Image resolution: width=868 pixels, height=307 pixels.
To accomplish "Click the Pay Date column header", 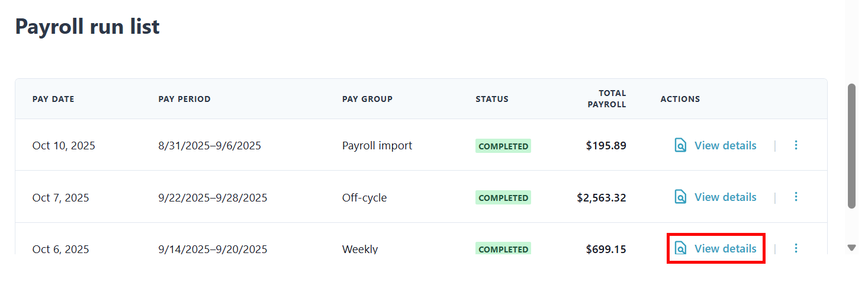I will click(x=53, y=99).
